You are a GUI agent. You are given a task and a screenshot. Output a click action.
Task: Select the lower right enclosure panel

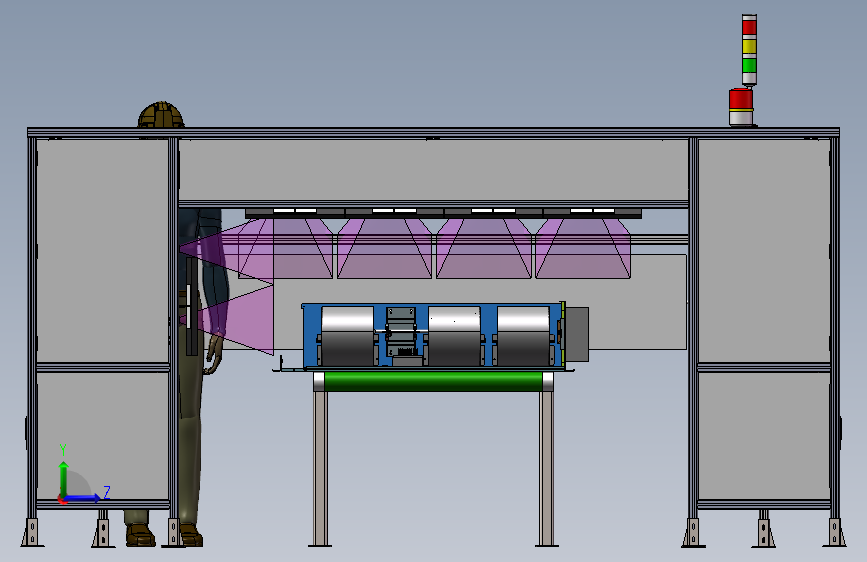coord(764,436)
